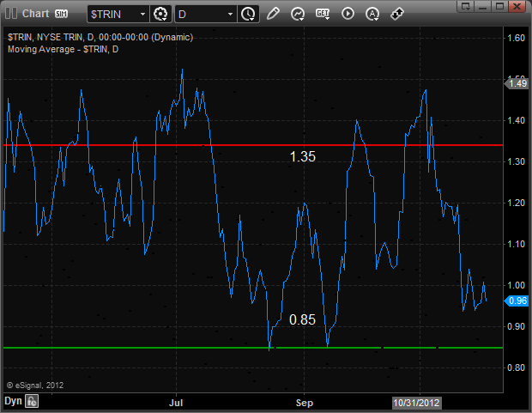
Task: Click the Jul label on time axis
Action: pyautogui.click(x=176, y=403)
